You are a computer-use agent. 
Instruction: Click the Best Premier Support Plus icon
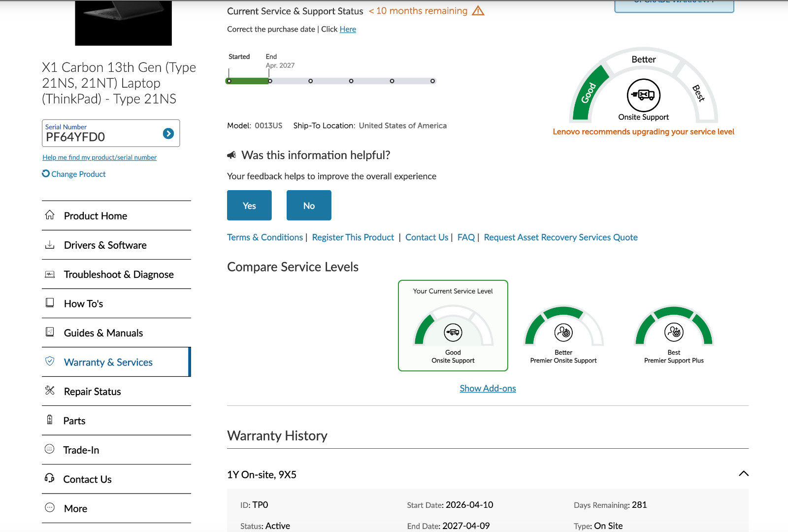click(674, 332)
